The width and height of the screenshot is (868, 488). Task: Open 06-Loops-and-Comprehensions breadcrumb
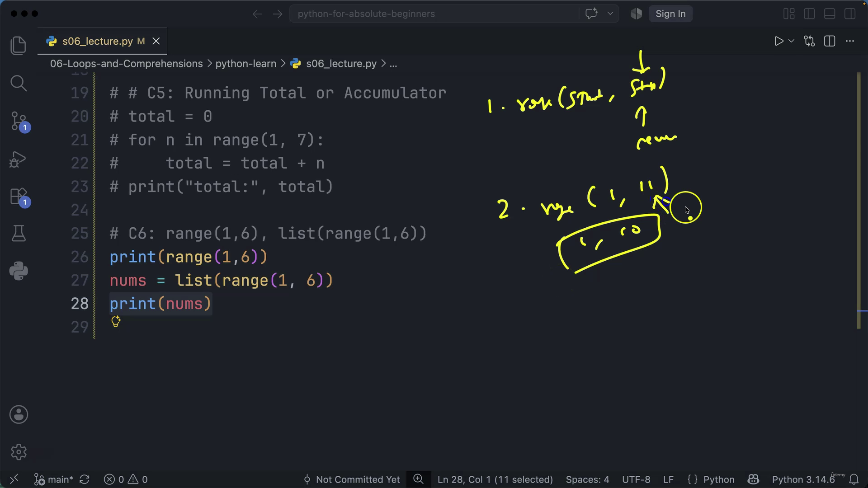pos(126,64)
